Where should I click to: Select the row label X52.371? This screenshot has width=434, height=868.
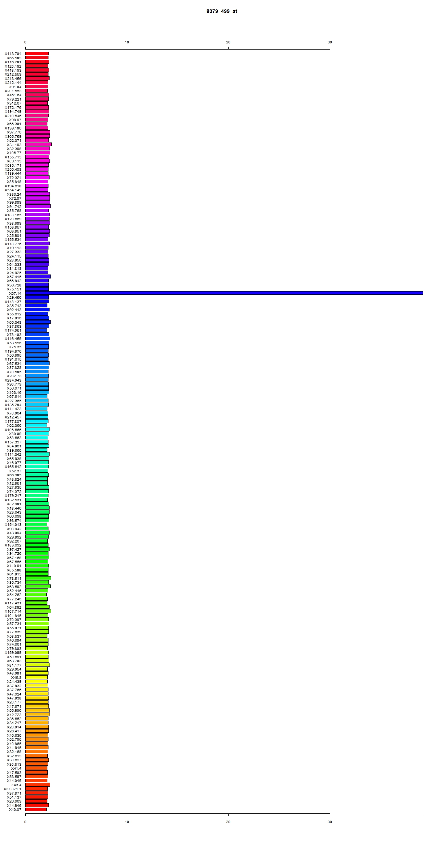tap(14, 140)
